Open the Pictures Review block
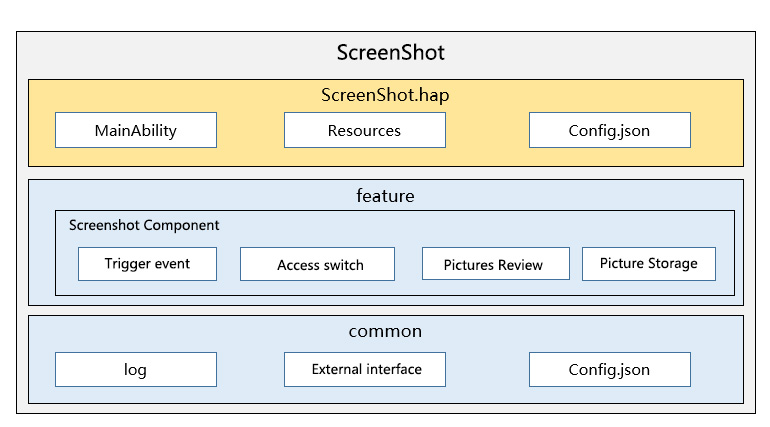770x427 pixels. 495,264
